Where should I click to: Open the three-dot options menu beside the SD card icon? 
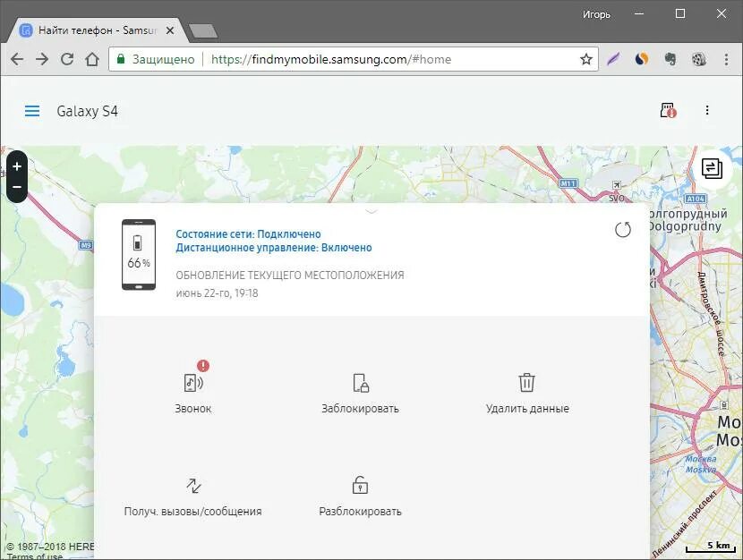[707, 110]
